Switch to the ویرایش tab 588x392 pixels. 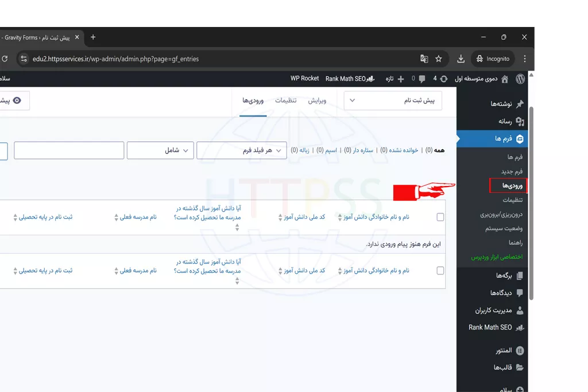317,100
